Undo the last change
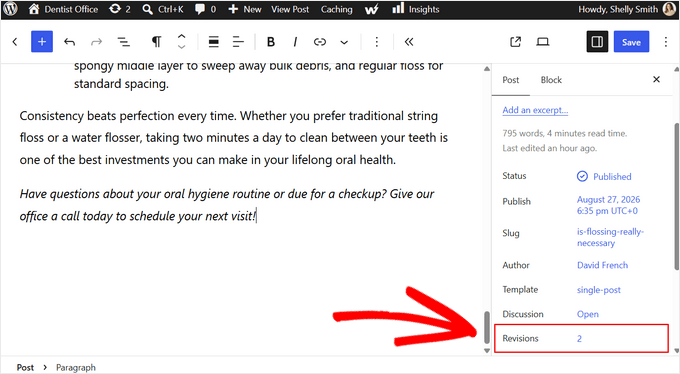The width and height of the screenshot is (680, 374). (x=69, y=42)
